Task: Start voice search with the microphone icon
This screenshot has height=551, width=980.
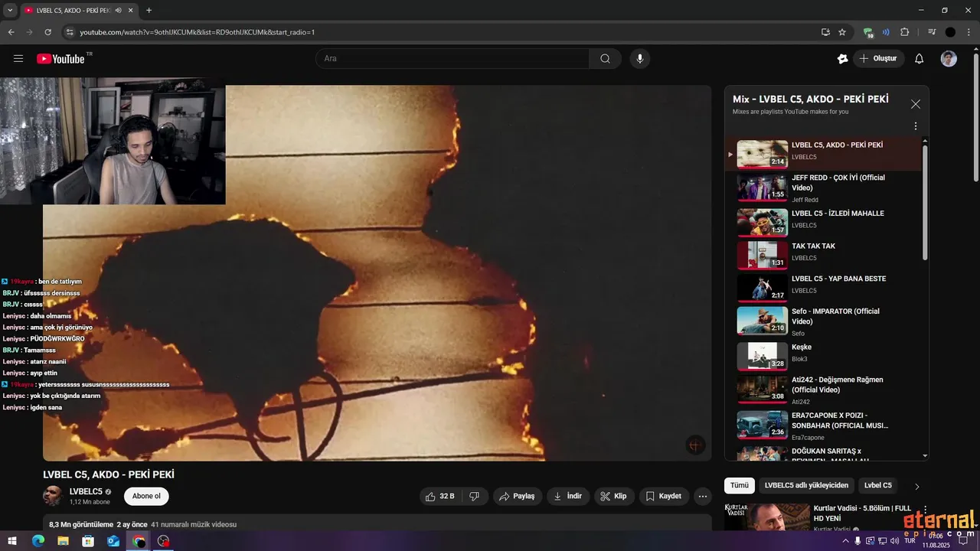Action: pyautogui.click(x=640, y=59)
